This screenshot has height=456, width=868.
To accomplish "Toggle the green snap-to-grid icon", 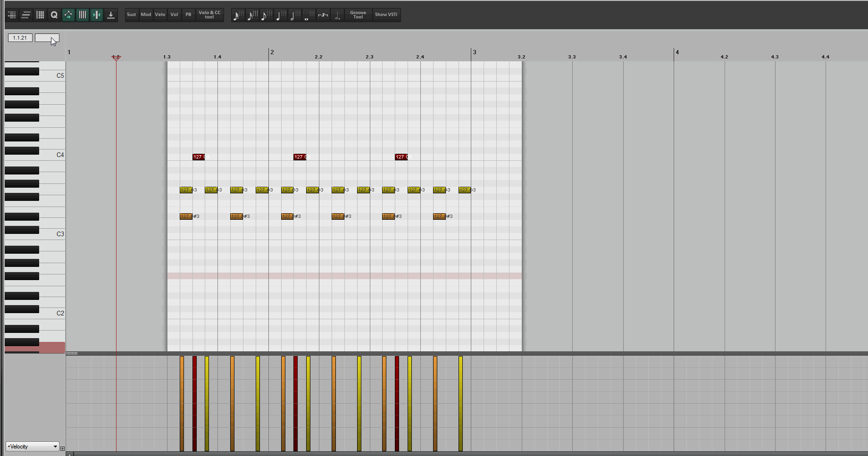I will (97, 15).
